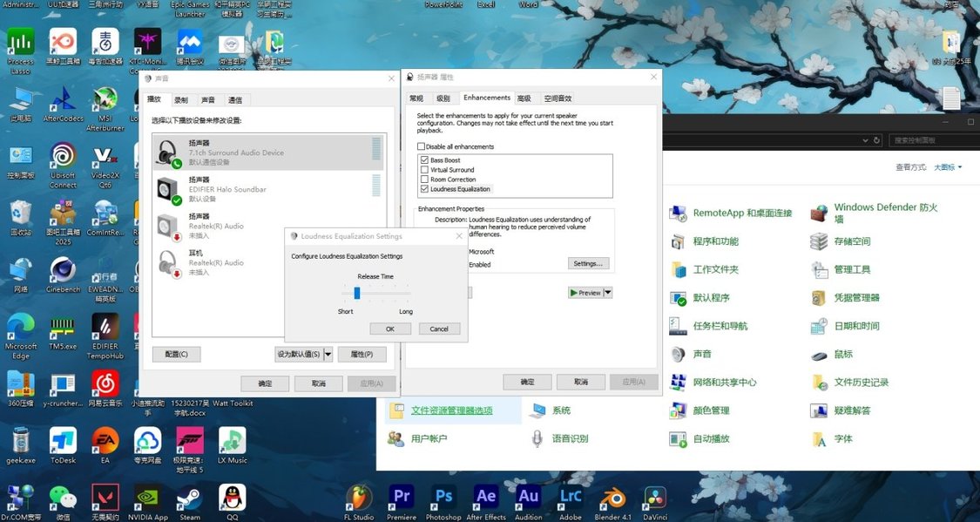
Task: Click the 配置(C) button in the 声音 dialog
Action: click(x=176, y=354)
